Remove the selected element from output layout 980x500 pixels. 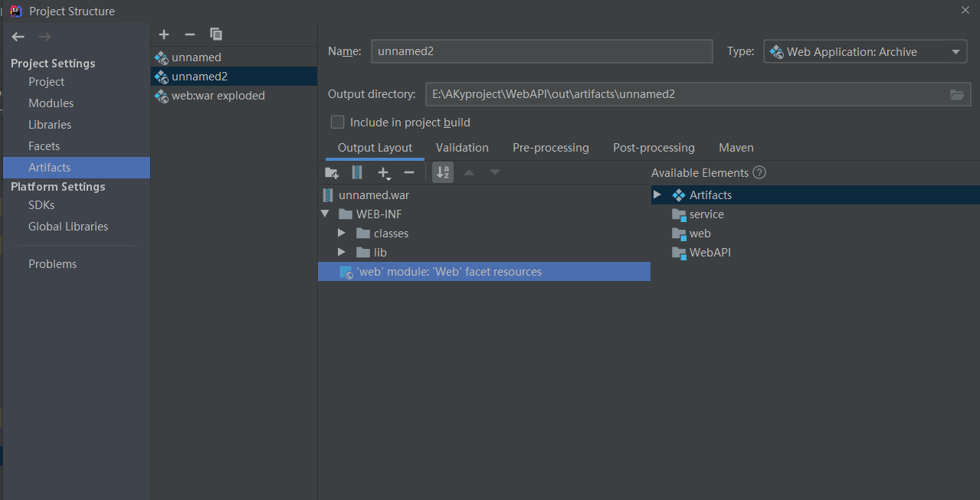pyautogui.click(x=409, y=173)
